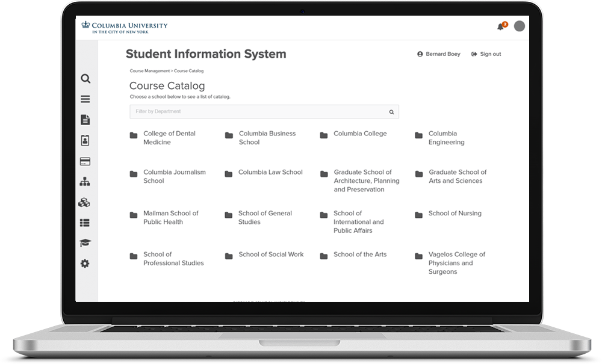Viewport: 602px width, 364px height.
Task: Open notifications bell with badge
Action: point(502,26)
